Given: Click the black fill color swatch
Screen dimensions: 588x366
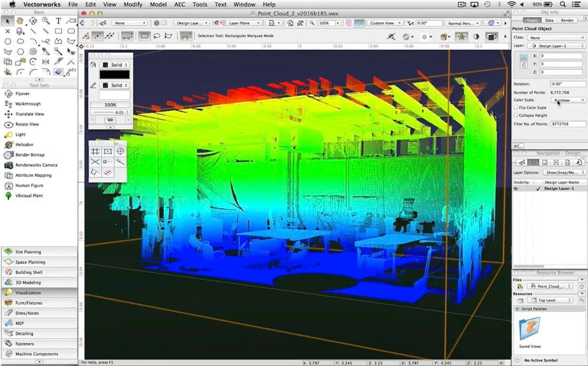Looking at the screenshot, I should pyautogui.click(x=114, y=74).
